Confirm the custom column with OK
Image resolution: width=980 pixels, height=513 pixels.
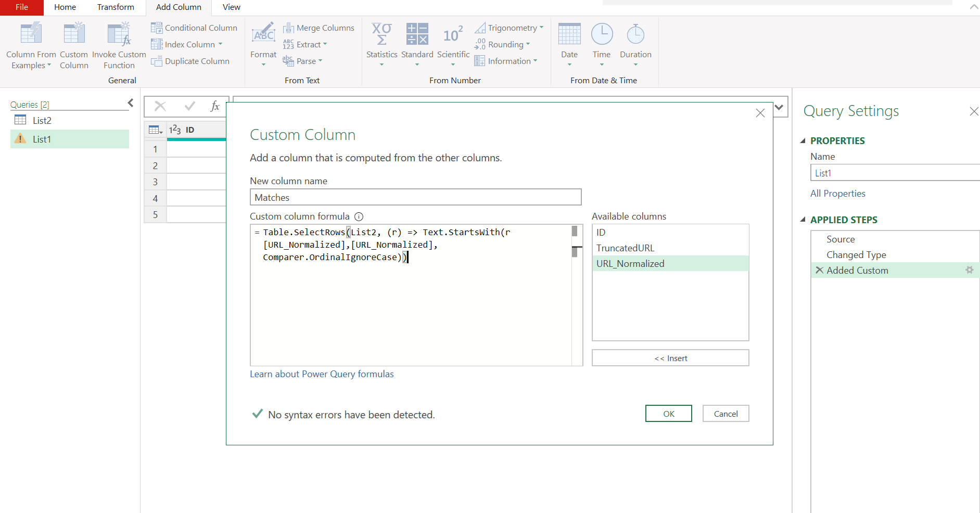point(669,414)
